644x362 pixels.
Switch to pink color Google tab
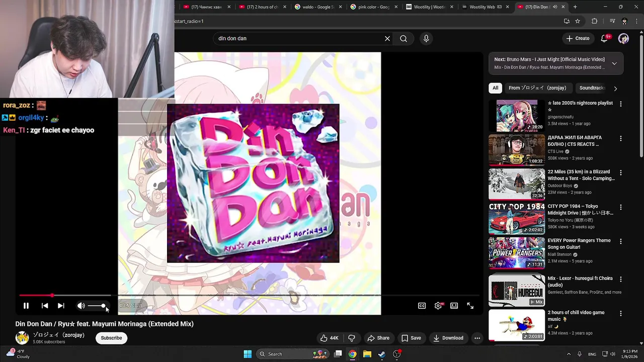coord(372,7)
